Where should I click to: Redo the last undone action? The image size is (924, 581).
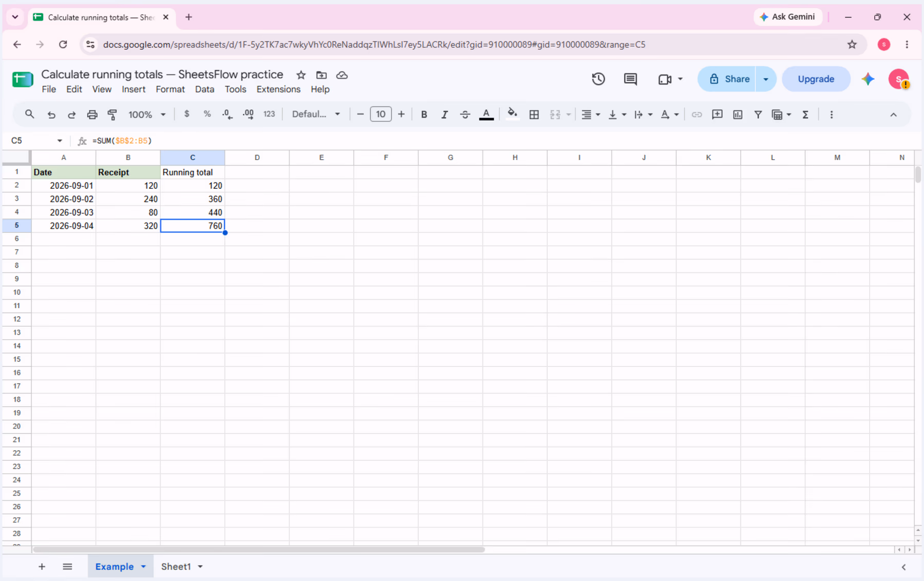pos(71,114)
